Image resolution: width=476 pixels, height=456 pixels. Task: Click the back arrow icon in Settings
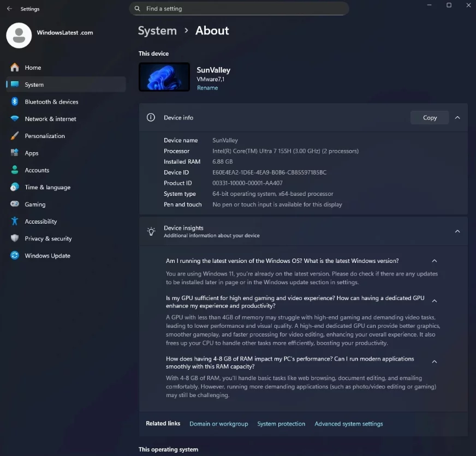[x=9, y=9]
